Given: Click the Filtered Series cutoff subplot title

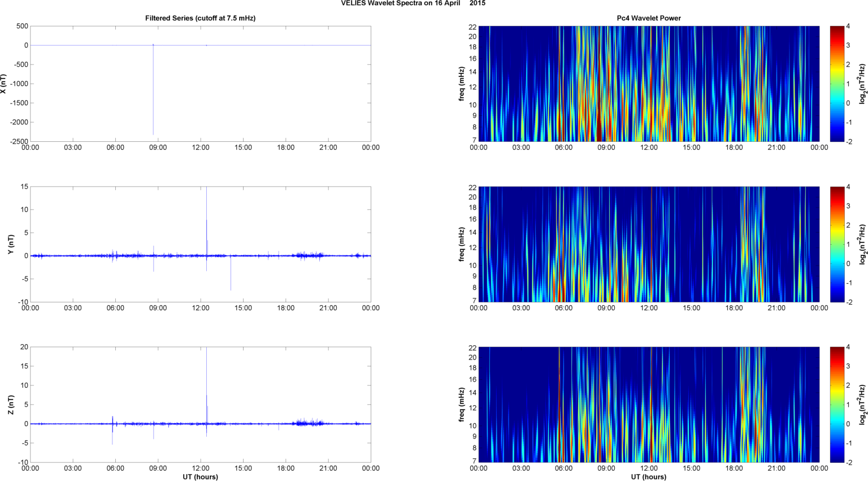Looking at the screenshot, I should click(x=200, y=18).
